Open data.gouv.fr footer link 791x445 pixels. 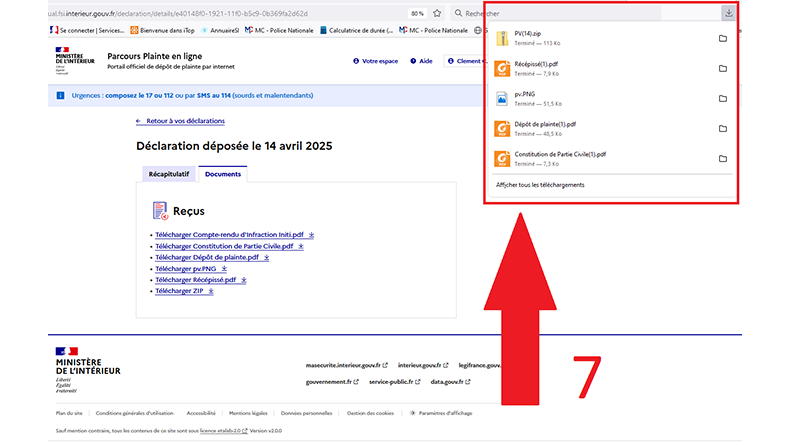point(450,382)
